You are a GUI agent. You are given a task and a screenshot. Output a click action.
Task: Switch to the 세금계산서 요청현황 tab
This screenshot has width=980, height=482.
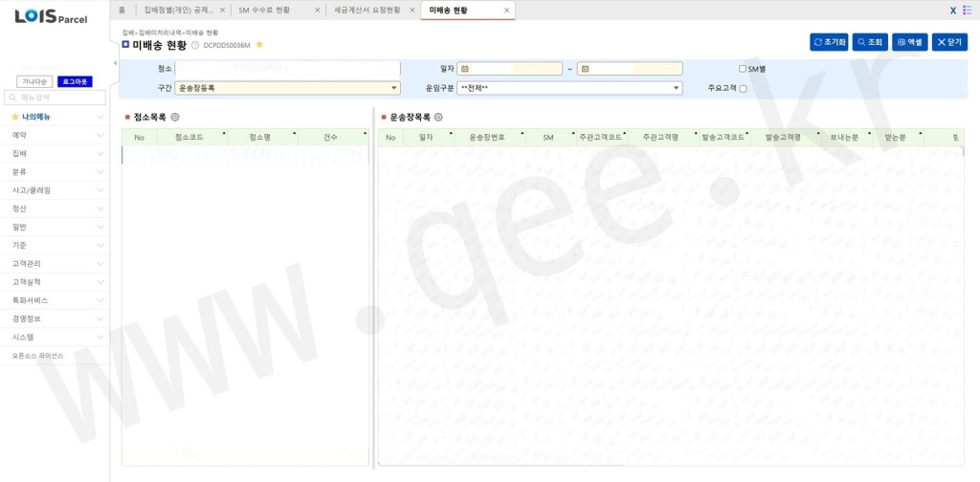(x=367, y=10)
